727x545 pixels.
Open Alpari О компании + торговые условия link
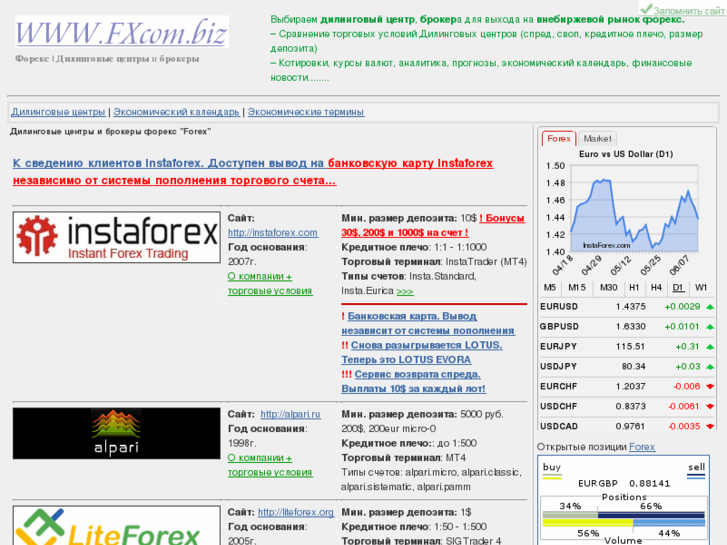[x=270, y=465]
